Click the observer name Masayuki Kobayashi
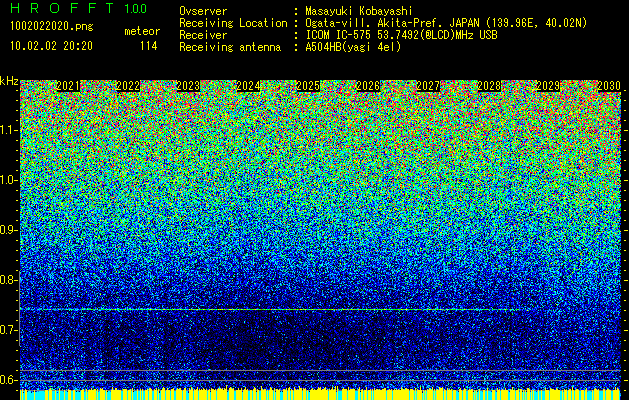 coord(359,11)
